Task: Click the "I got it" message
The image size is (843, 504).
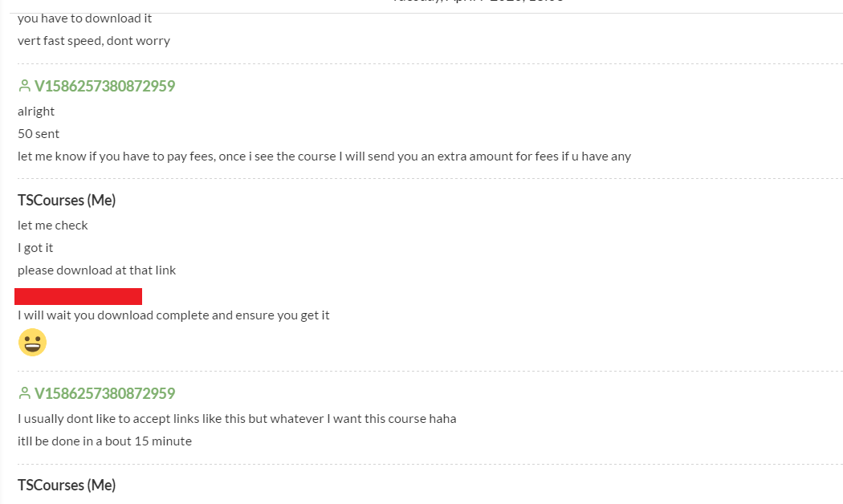Action: click(35, 247)
